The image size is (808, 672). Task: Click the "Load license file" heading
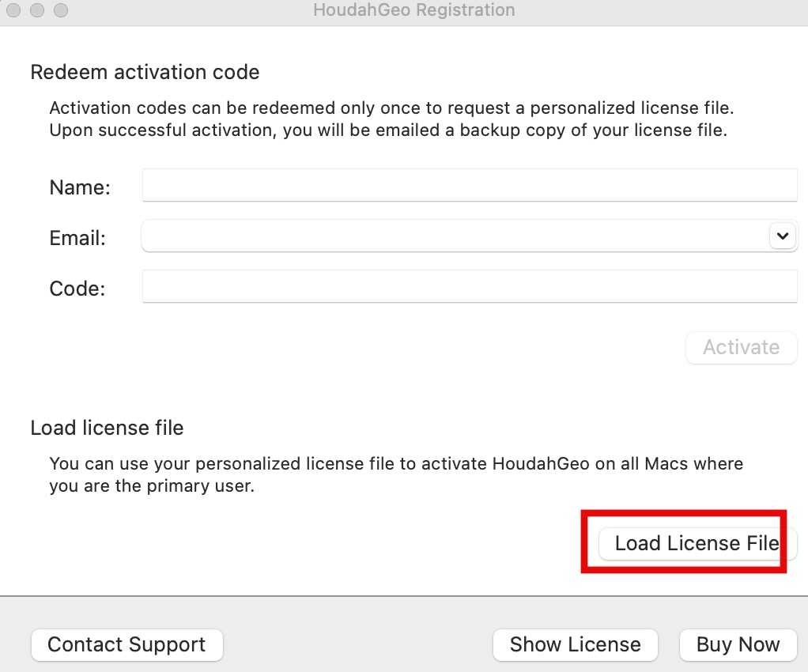107,428
